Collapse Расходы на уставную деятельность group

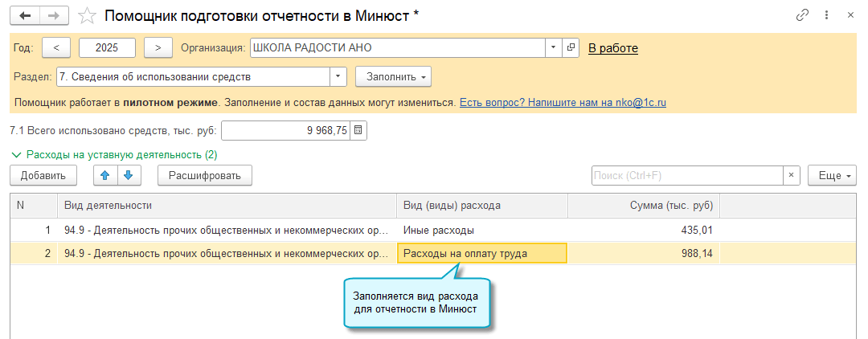click(14, 154)
